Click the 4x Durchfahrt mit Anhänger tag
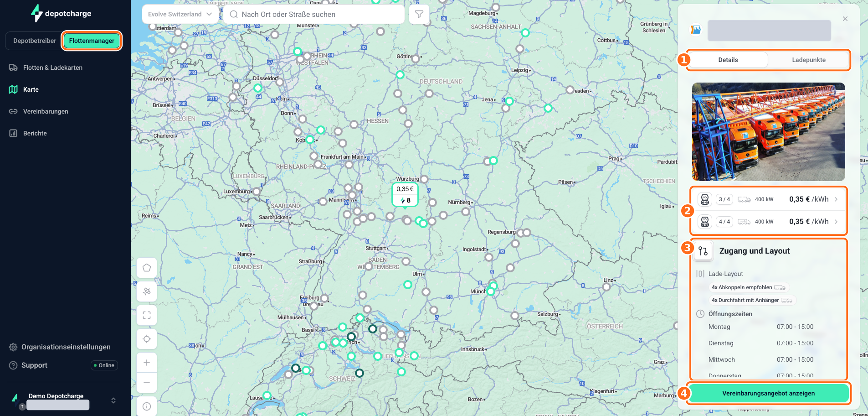868x416 pixels. coord(752,300)
